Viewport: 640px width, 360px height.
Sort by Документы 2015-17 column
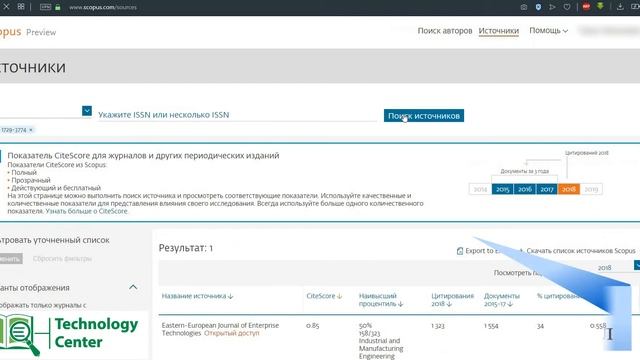coord(502,300)
